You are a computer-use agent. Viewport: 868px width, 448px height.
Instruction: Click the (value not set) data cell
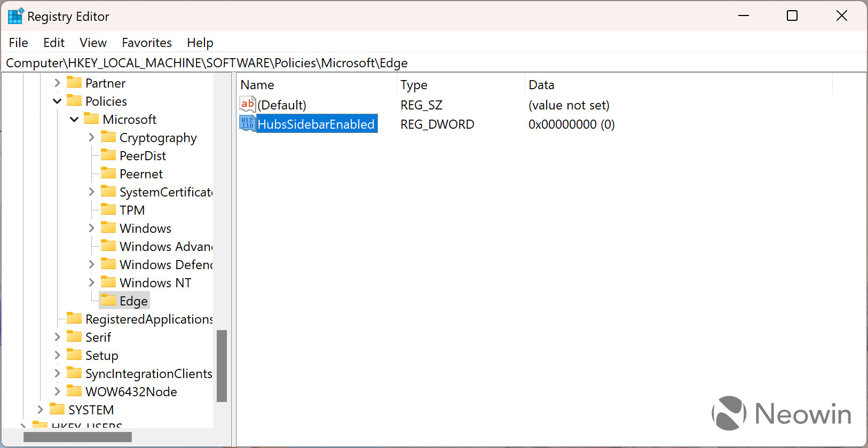click(x=569, y=105)
